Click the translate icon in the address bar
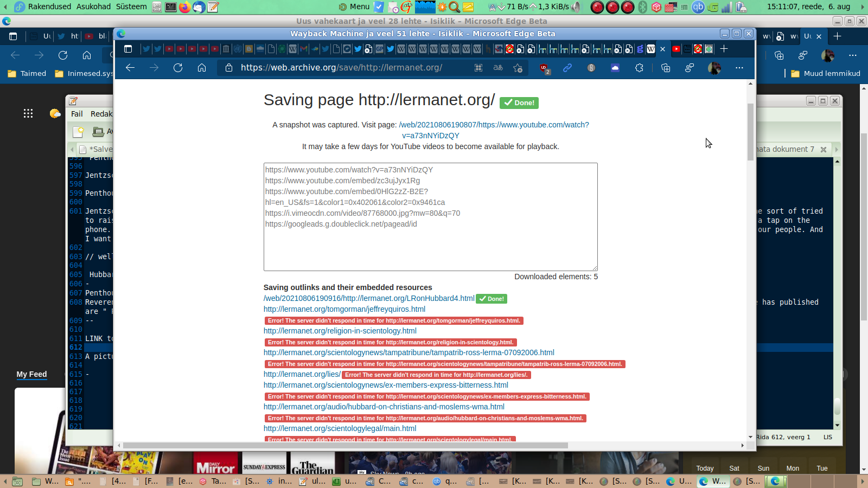Viewport: 868px width, 488px height. (x=498, y=68)
